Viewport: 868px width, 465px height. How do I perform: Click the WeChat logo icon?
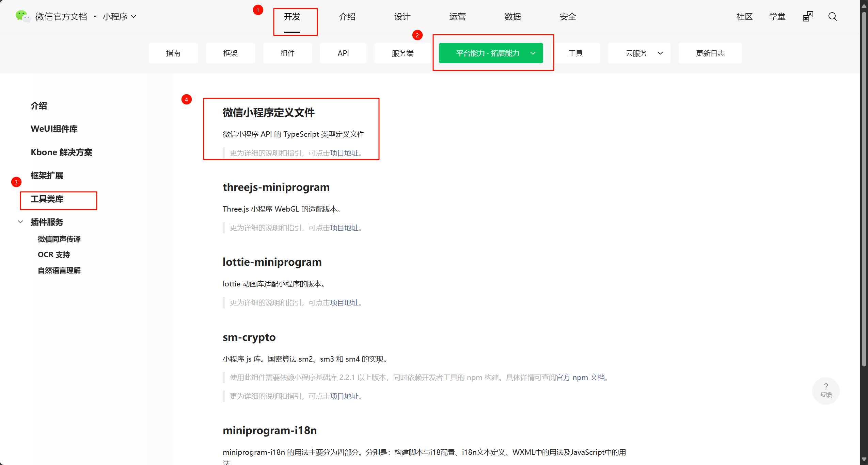(x=23, y=16)
